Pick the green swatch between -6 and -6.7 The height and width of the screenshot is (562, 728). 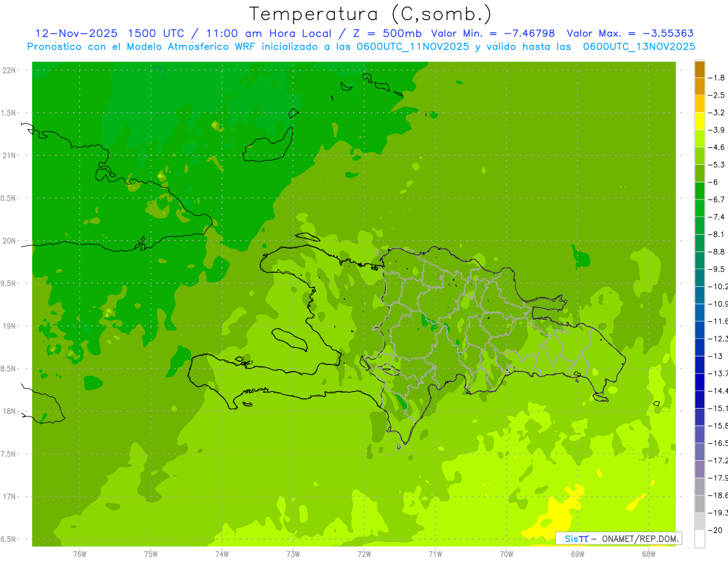pyautogui.click(x=699, y=191)
